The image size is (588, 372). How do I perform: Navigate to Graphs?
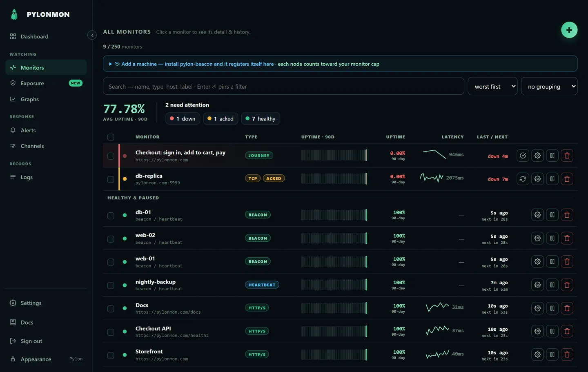(x=46, y=99)
